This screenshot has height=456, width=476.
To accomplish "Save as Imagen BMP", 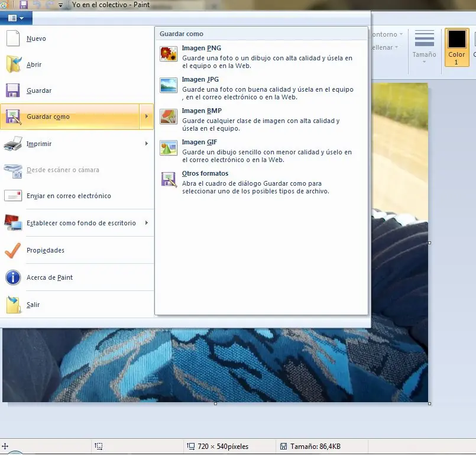I will point(261,119).
